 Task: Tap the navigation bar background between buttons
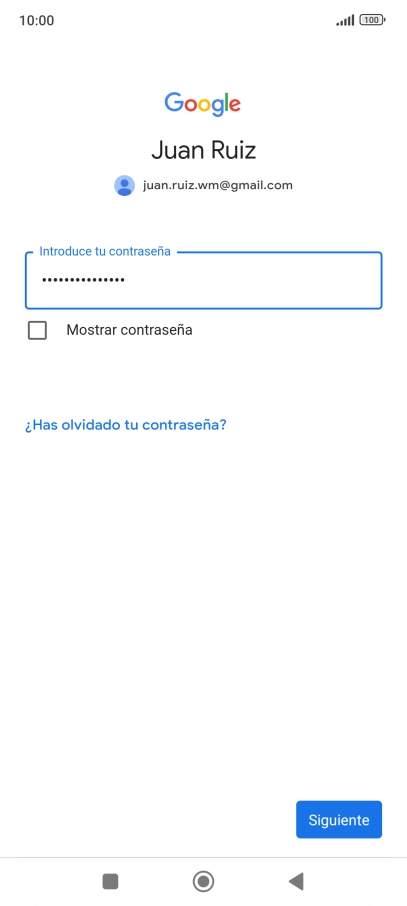156,881
